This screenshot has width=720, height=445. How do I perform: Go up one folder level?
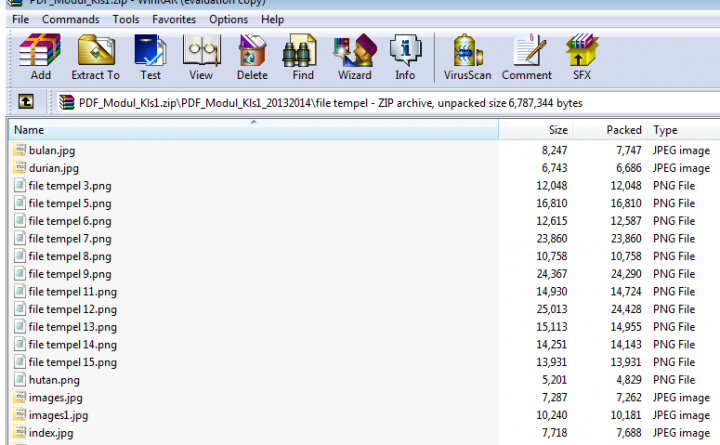click(27, 102)
